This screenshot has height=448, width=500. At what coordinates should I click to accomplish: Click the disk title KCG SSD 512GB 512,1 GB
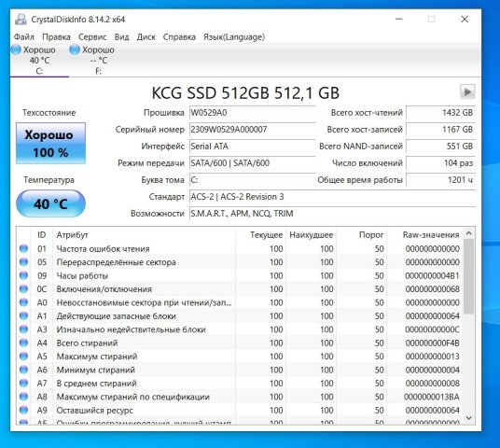245,92
